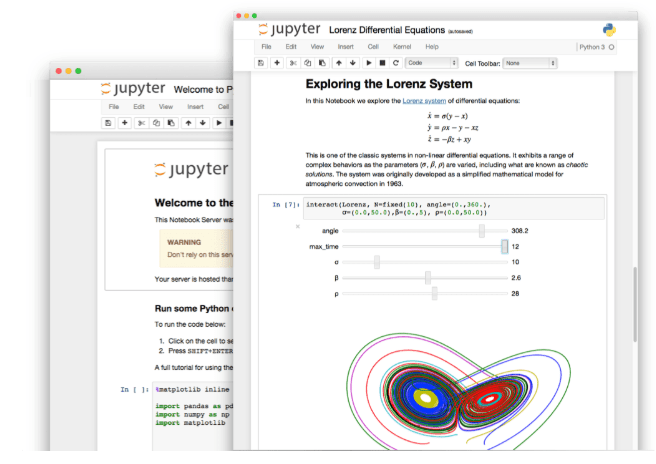Move cell down arrow in Welcome notebook
The width and height of the screenshot is (656, 464).
(x=203, y=123)
